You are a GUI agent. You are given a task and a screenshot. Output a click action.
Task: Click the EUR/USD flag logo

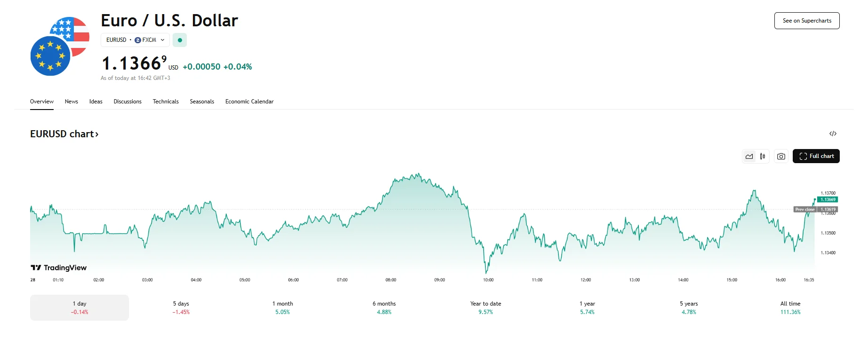(60, 46)
